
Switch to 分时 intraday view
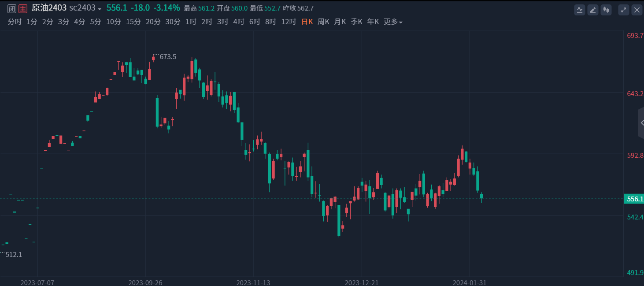coord(15,22)
